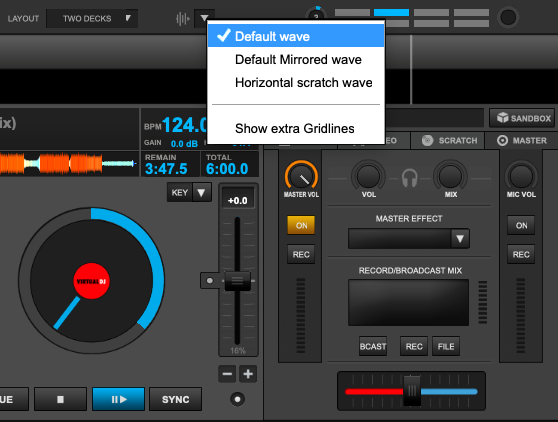The height and width of the screenshot is (422, 558).
Task: Toggle the master ON button
Action: (301, 225)
